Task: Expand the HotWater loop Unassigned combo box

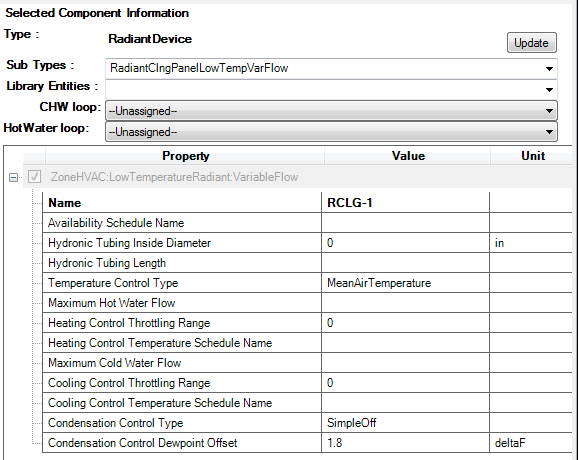Action: pos(331,132)
